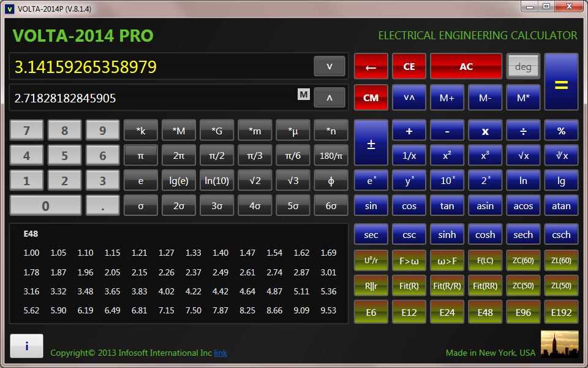The height and width of the screenshot is (368, 588).
Task: Insert the golden ratio ϕ constant
Action: pos(331,180)
